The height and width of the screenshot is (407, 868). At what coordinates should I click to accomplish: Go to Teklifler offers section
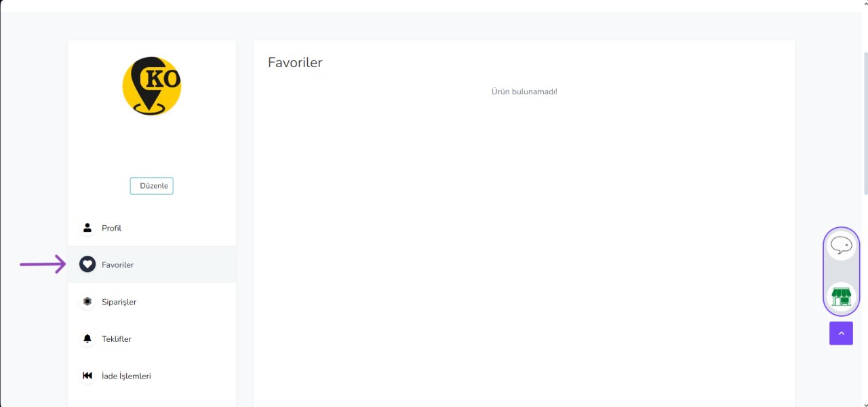coord(152,338)
